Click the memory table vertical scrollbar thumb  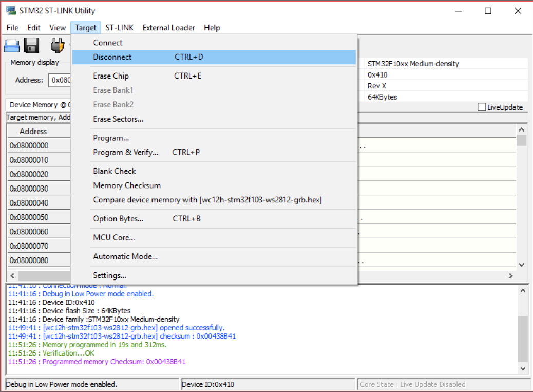(x=521, y=140)
